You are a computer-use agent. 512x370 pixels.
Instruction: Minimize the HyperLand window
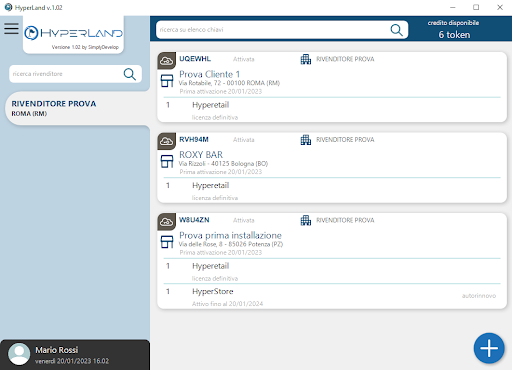[453, 7]
